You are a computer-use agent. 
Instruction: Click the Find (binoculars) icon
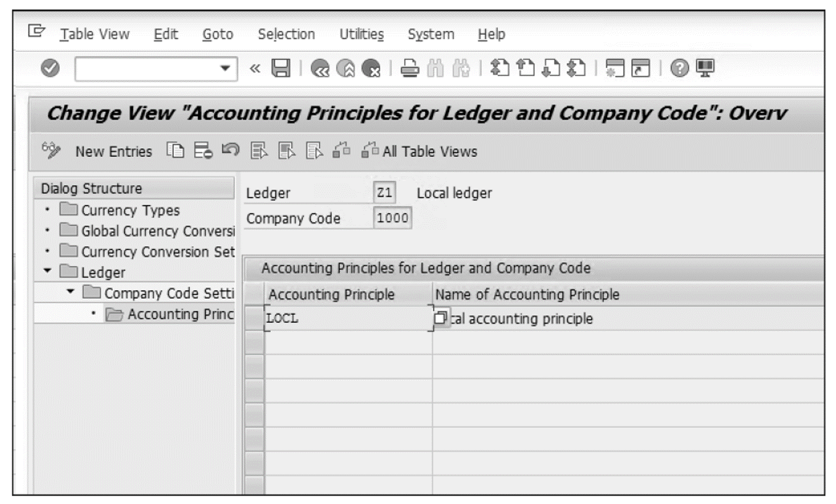[435, 68]
